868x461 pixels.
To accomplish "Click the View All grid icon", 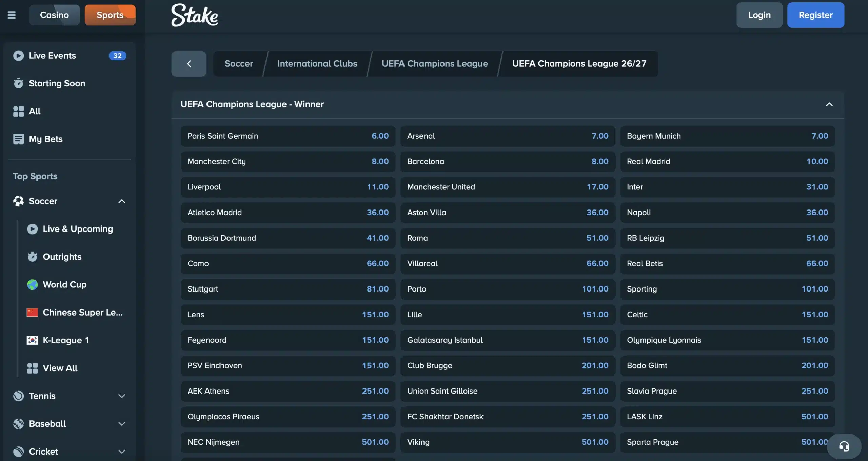I will click(x=32, y=368).
